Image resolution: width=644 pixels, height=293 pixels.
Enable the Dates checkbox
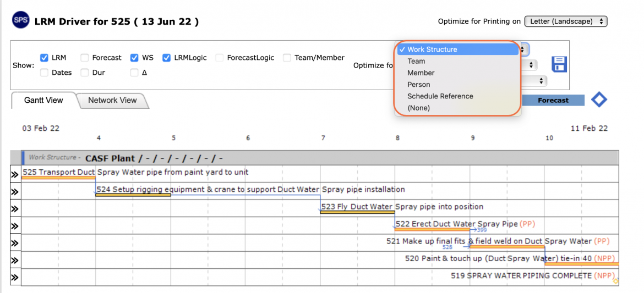point(44,73)
